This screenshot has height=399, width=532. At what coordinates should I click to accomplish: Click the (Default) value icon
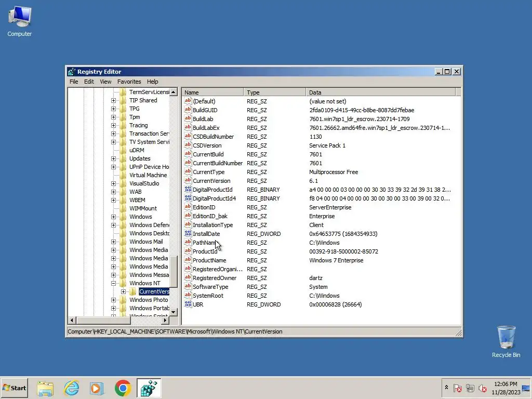click(x=188, y=101)
